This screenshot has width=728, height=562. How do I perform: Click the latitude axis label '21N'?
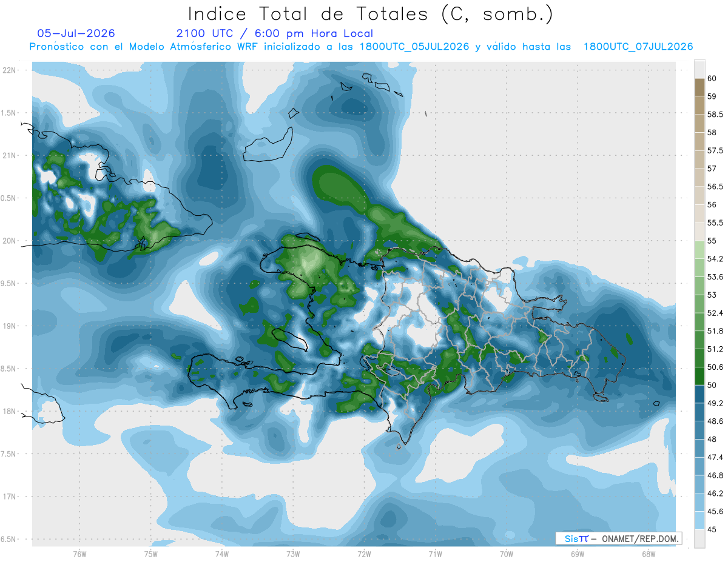pos(10,156)
